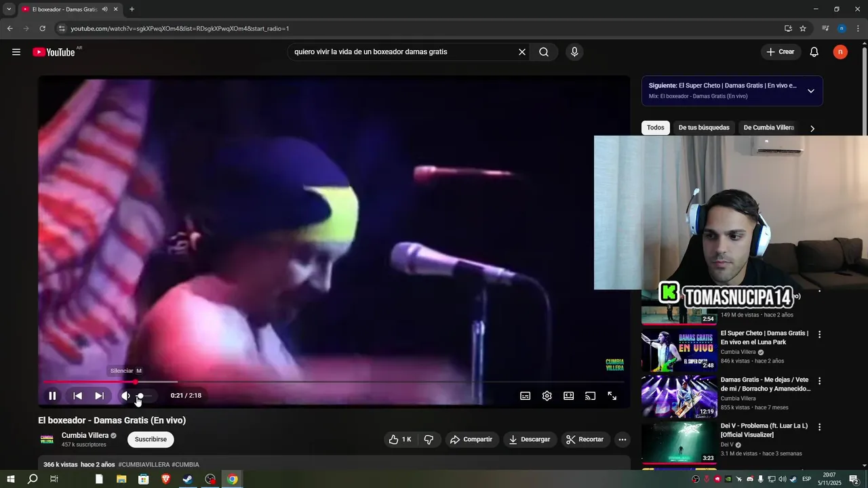
Task: Click the Chrome address bar URL
Action: pos(180,28)
